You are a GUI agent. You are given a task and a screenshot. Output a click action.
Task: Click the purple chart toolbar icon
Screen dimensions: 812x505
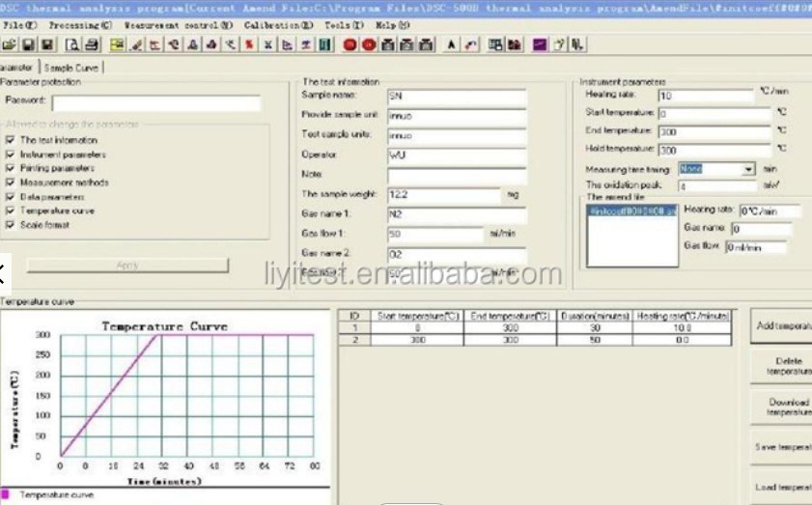540,45
